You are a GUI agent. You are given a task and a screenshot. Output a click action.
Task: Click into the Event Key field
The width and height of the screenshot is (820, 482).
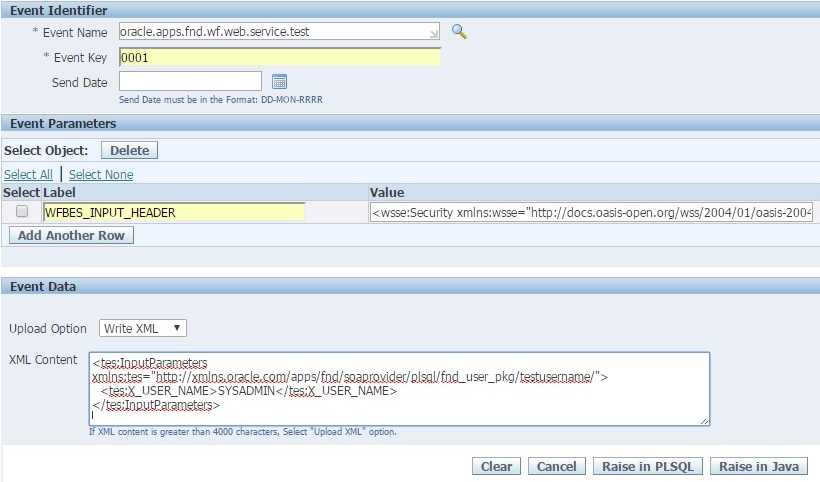pos(279,57)
